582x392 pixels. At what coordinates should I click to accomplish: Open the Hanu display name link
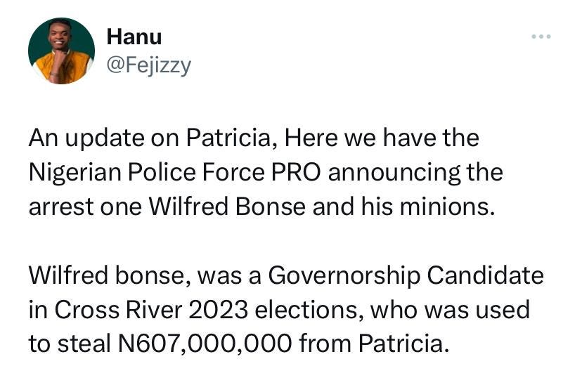pyautogui.click(x=134, y=37)
